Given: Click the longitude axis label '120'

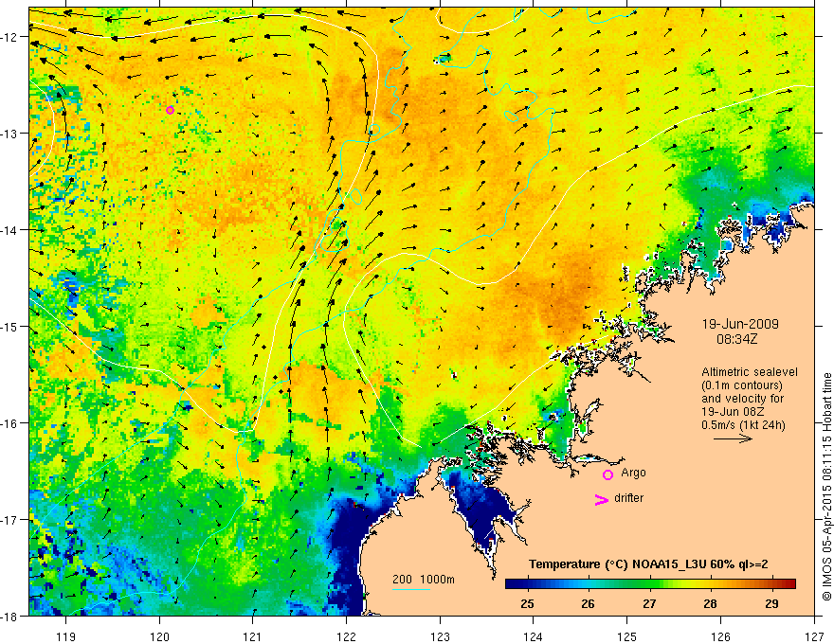Looking at the screenshot, I should 159,636.
